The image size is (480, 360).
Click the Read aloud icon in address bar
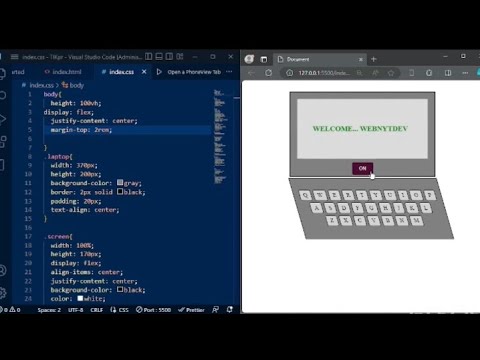375,73
